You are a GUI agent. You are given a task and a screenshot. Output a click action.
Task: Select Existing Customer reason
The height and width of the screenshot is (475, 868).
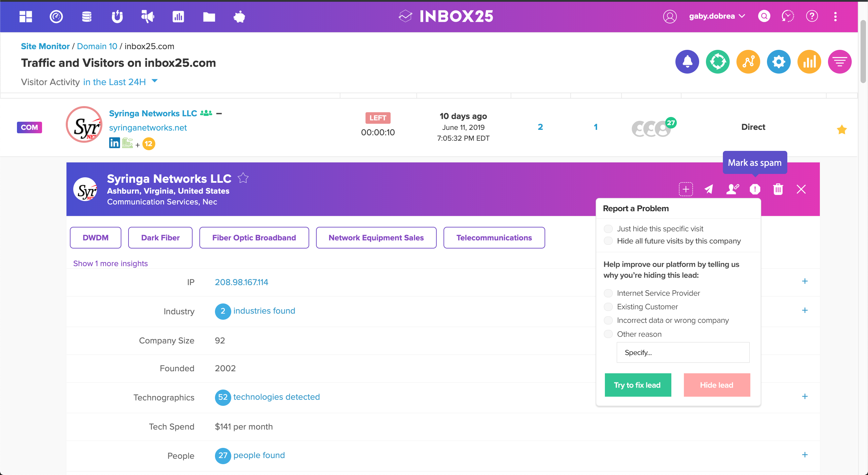coord(608,307)
